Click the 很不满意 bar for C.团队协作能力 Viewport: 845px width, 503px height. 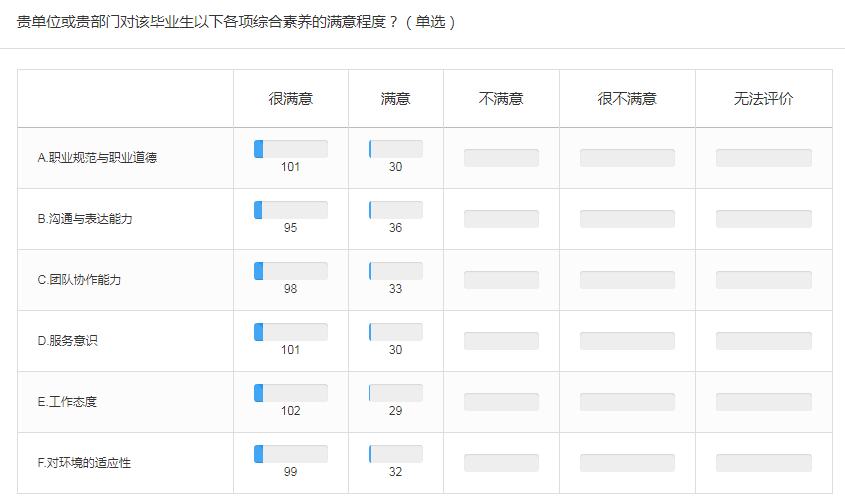(627, 280)
